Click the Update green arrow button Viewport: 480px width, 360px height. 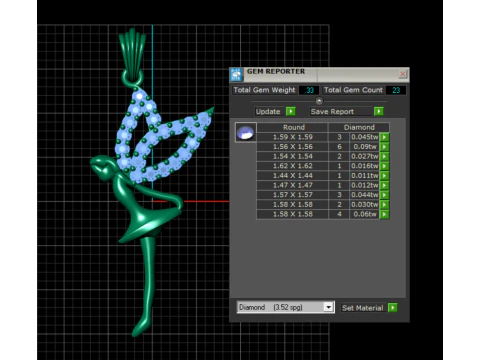click(291, 111)
